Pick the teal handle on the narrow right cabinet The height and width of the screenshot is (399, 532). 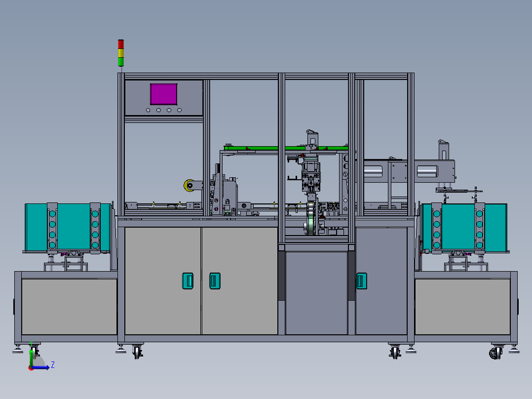tap(362, 281)
